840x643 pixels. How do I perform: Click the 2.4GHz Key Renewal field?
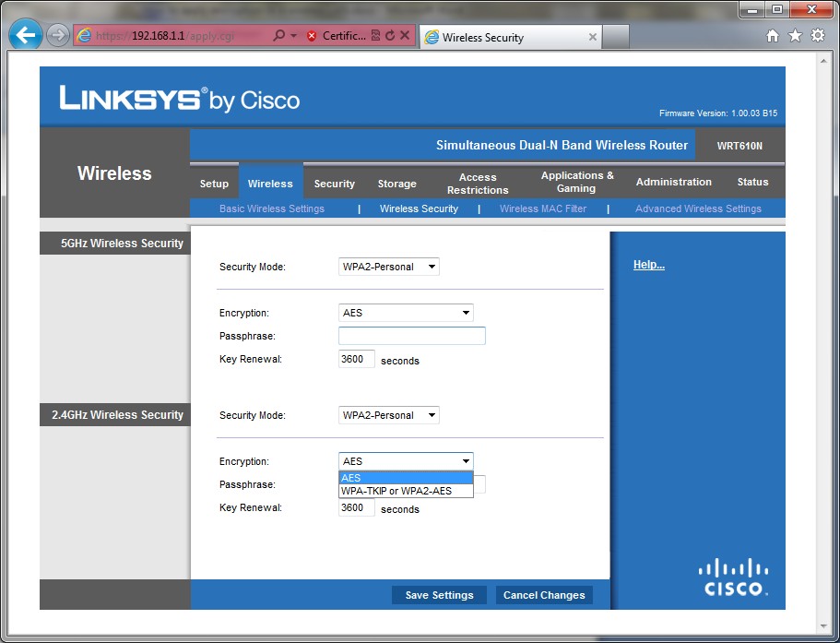(356, 507)
